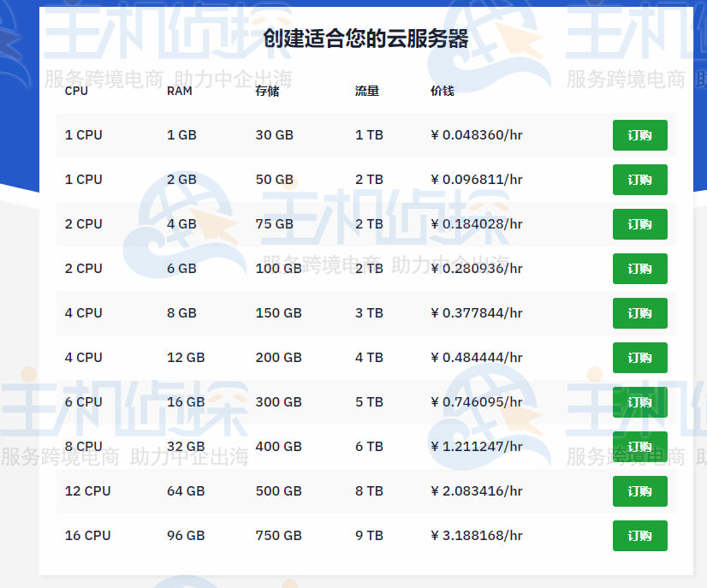Click the 存储 column header
The width and height of the screenshot is (707, 588).
coord(267,91)
